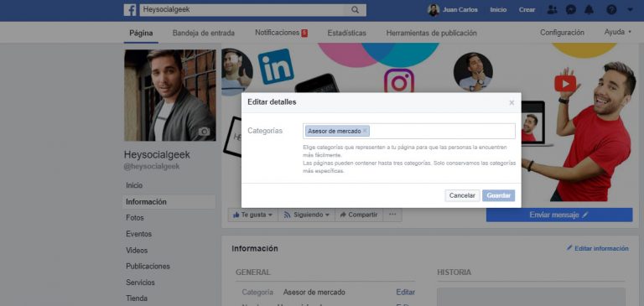Click Editar información link

[598, 248]
